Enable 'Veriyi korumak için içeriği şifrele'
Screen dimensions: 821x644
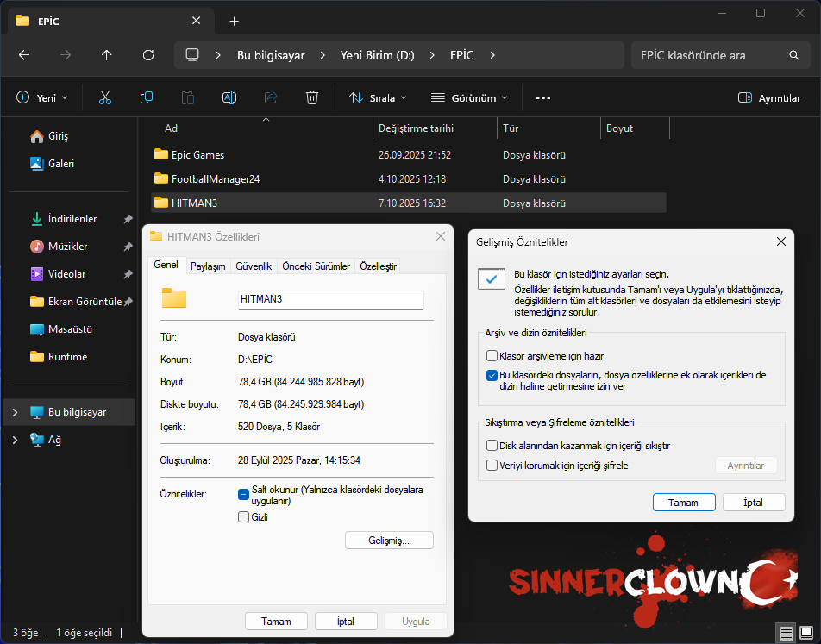[492, 466]
